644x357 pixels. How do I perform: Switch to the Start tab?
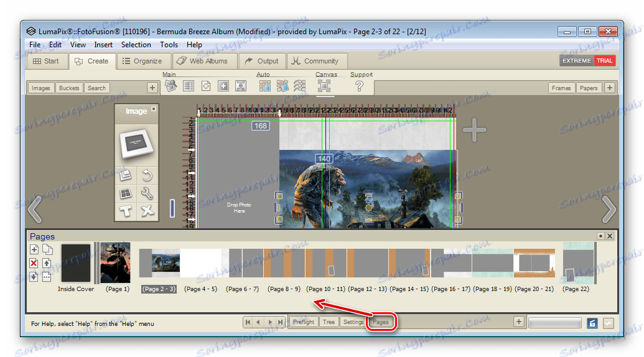(x=46, y=61)
